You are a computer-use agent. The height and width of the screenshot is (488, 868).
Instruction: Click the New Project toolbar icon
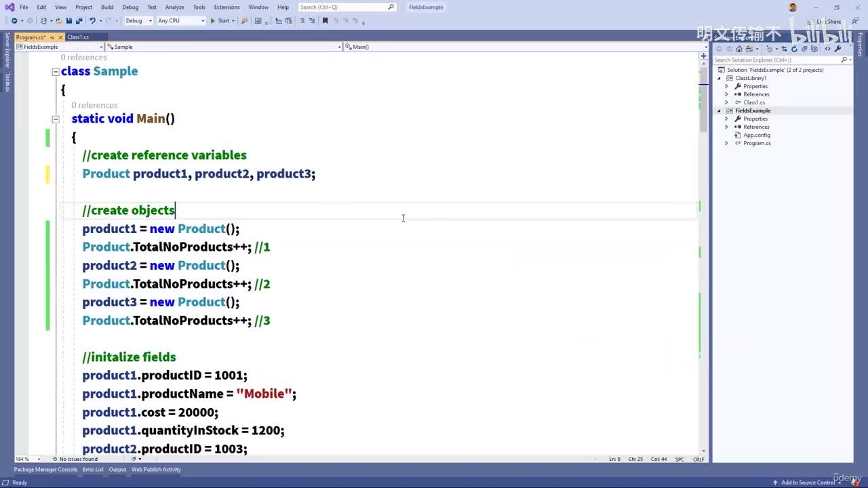tap(44, 21)
